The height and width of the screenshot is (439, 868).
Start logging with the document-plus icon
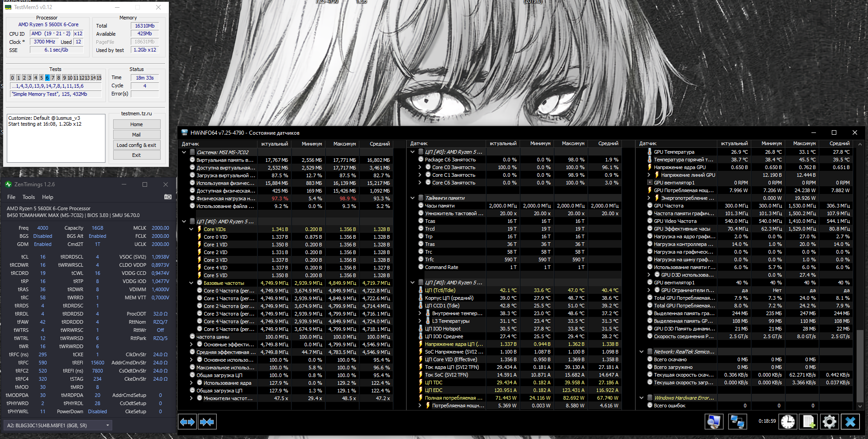809,422
